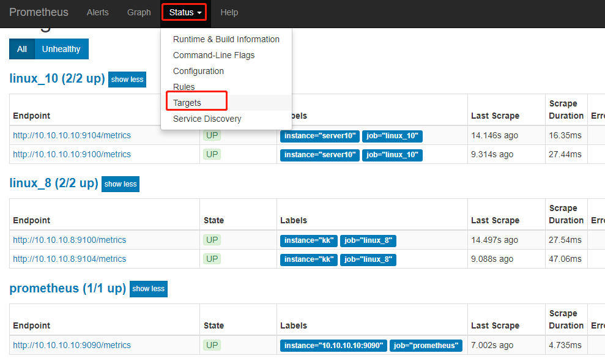Click job="linux_10" label in 9100 row
Image resolution: width=605 pixels, height=364 pixels.
[x=392, y=155]
